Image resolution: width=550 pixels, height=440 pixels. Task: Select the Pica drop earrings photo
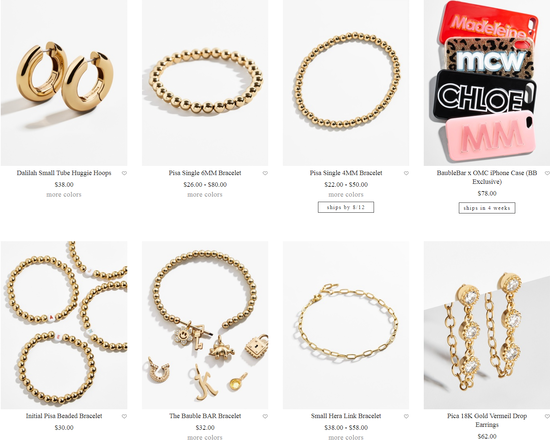click(x=487, y=325)
